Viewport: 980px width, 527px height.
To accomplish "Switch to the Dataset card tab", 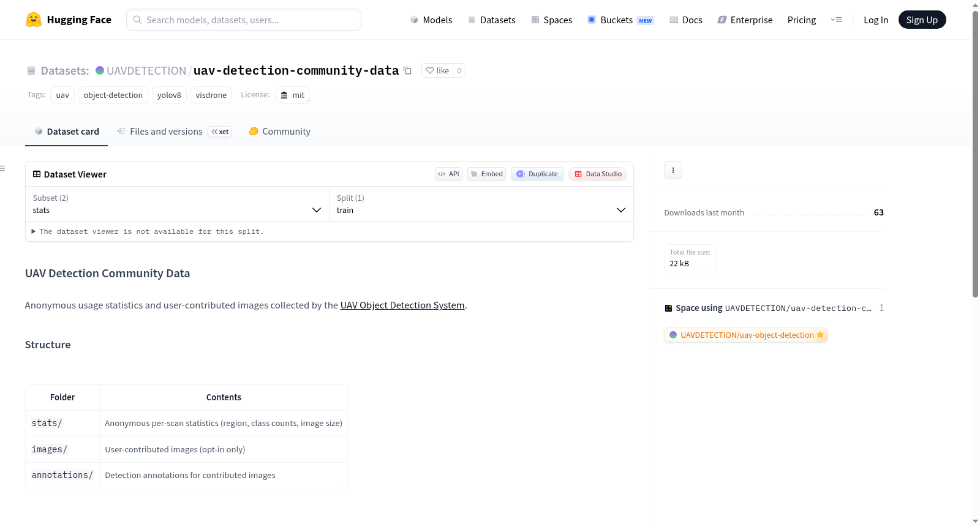I will (x=67, y=132).
